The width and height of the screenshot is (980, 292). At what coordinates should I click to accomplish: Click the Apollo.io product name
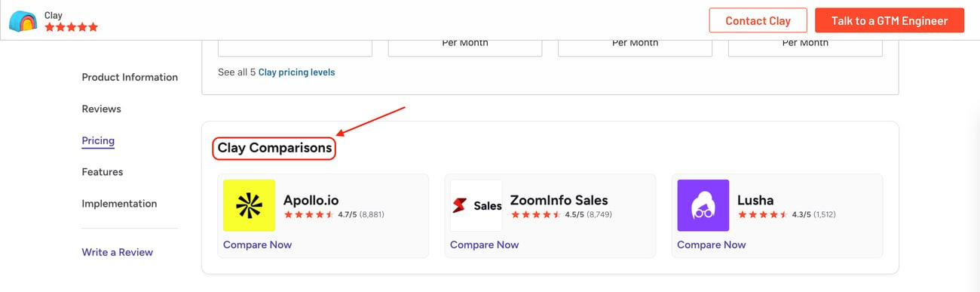pyautogui.click(x=311, y=200)
